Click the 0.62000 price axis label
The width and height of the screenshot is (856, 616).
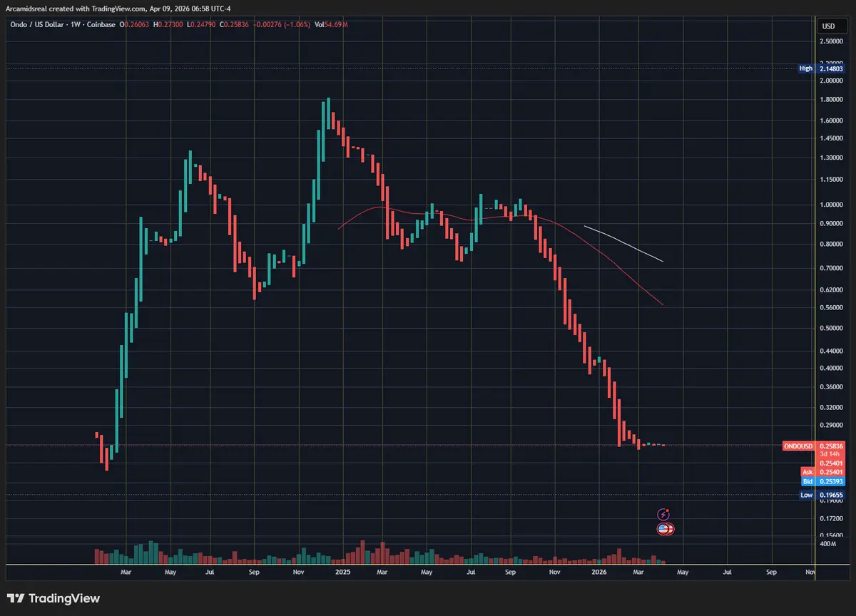pyautogui.click(x=832, y=290)
